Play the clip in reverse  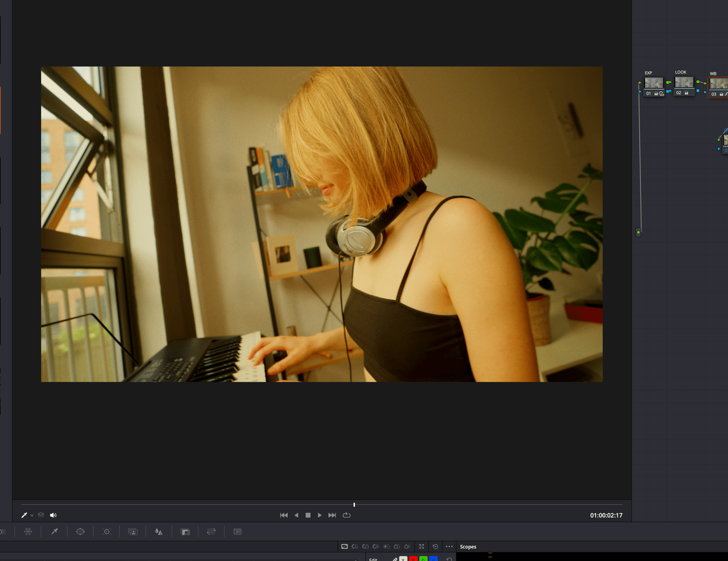pyautogui.click(x=297, y=515)
